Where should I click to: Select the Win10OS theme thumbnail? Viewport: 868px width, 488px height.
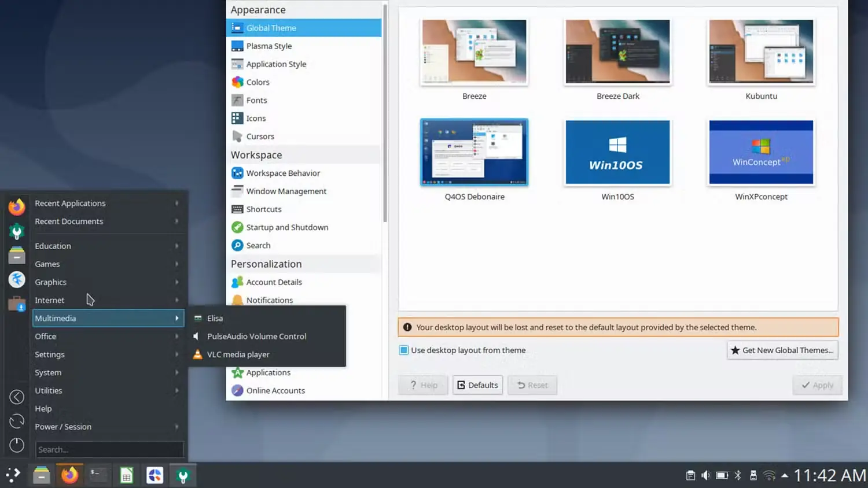click(618, 152)
